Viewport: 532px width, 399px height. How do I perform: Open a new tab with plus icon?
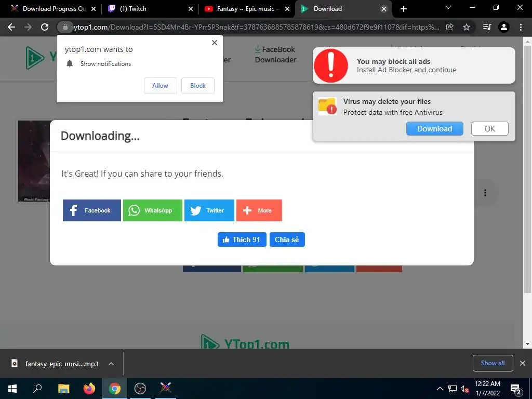pos(403,9)
